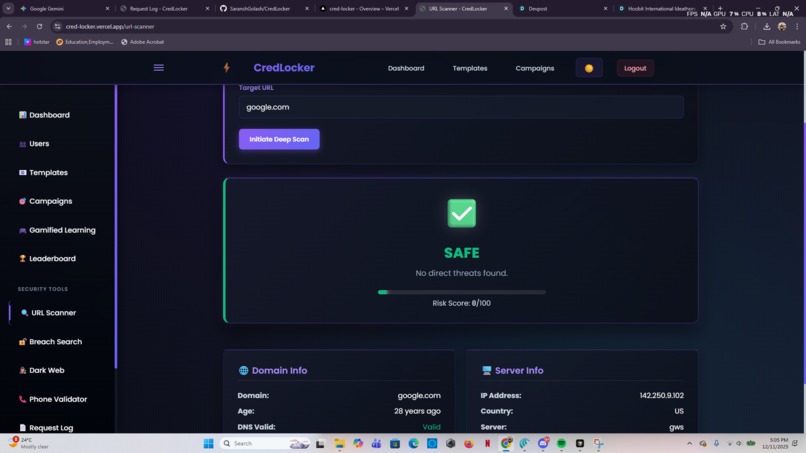Screen dimensions: 806x453
Task: Switch to Request Log - CredLocker tab
Action: pyautogui.click(x=158, y=9)
